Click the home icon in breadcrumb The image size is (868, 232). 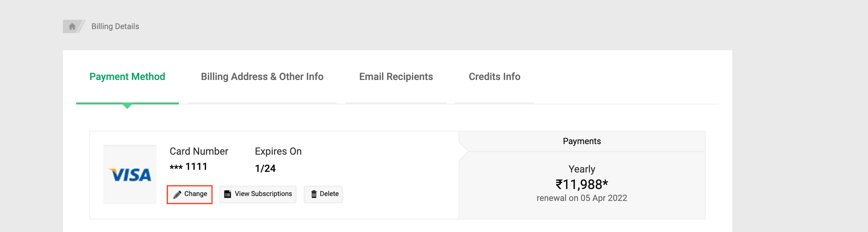click(72, 26)
